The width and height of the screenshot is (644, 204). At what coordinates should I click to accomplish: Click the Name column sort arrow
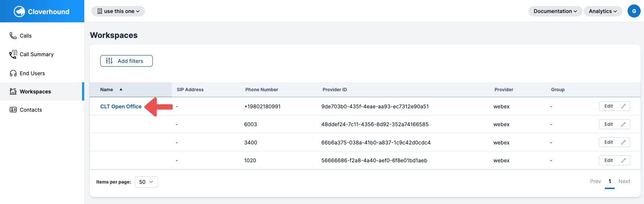click(x=121, y=89)
